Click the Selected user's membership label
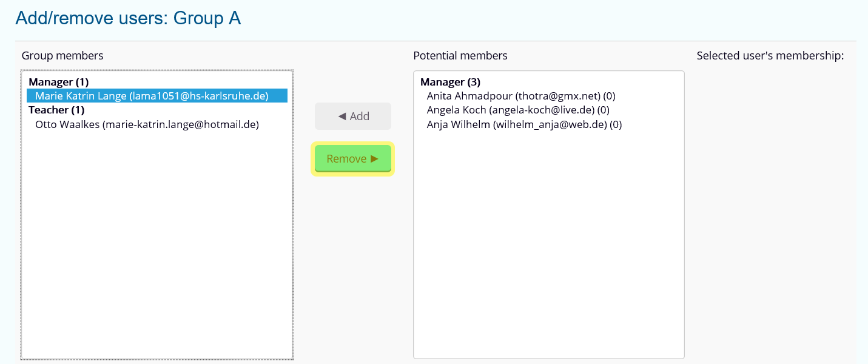The width and height of the screenshot is (868, 364). pos(770,56)
